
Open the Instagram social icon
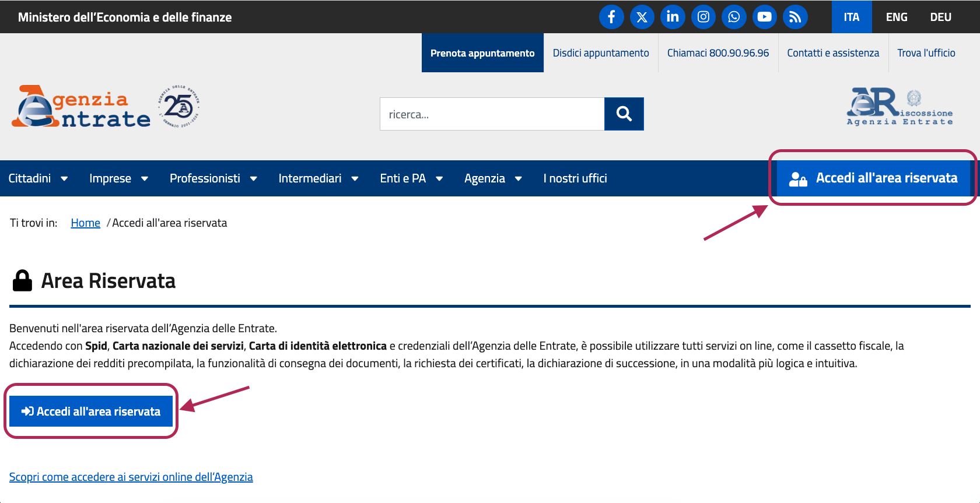pos(703,17)
